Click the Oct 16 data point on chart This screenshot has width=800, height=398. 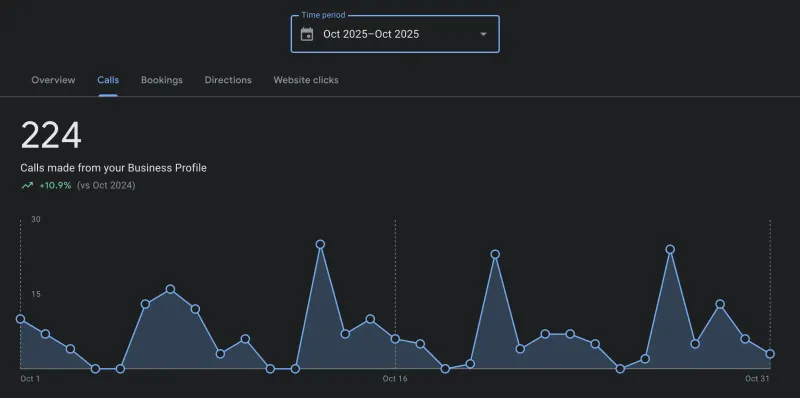pos(395,339)
